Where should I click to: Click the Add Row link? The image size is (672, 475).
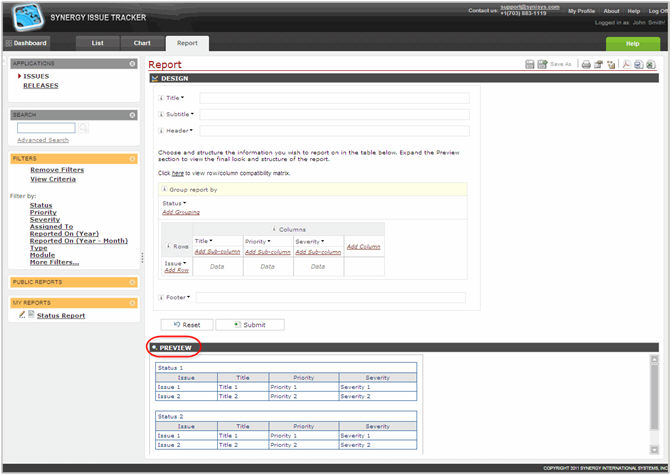coord(177,270)
